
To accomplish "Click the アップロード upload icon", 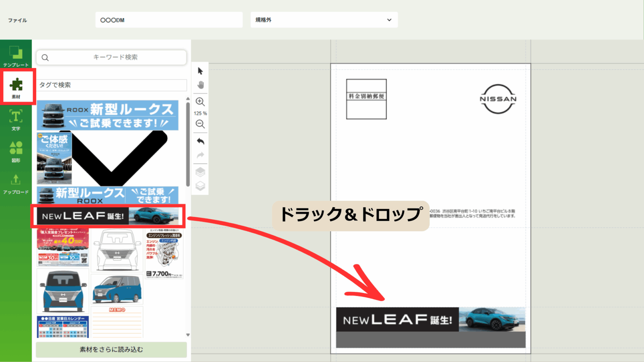I will (16, 183).
